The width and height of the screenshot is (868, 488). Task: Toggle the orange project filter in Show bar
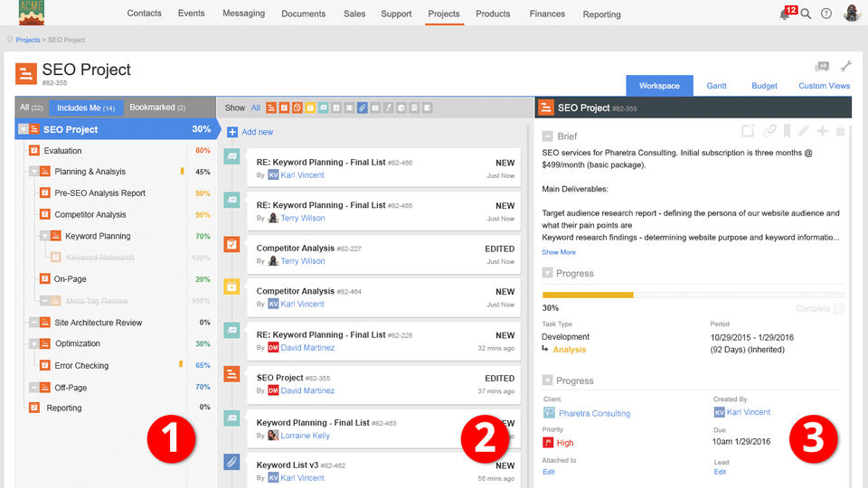tap(270, 108)
